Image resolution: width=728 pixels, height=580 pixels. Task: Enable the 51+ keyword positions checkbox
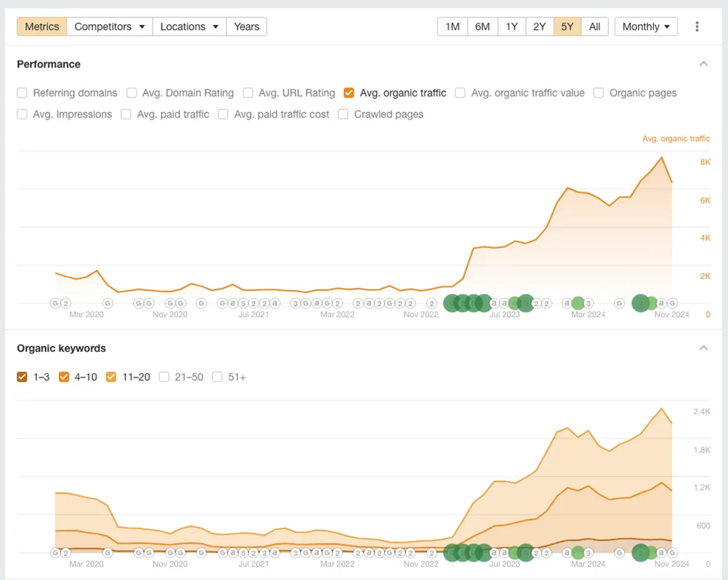point(217,377)
